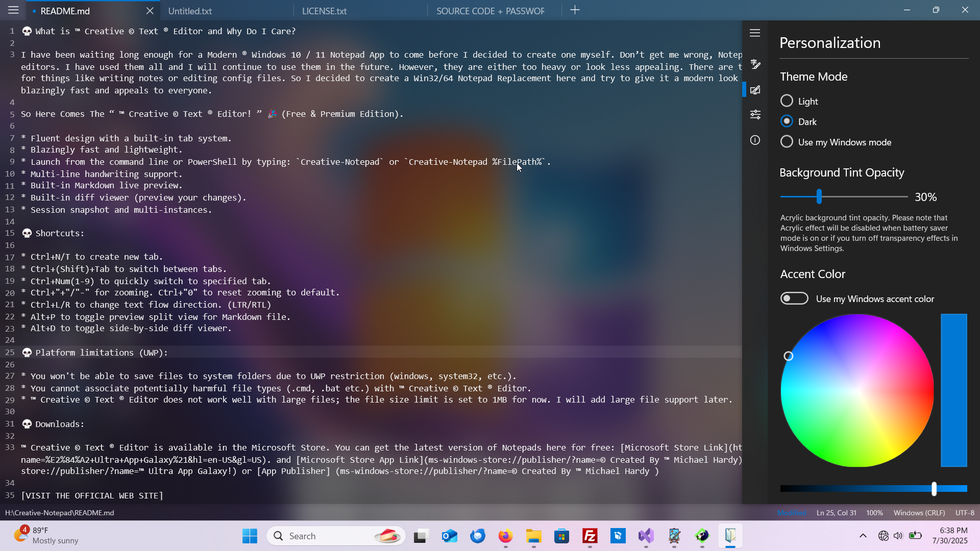
Task: Open the main menu hamburger button
Action: tap(13, 10)
